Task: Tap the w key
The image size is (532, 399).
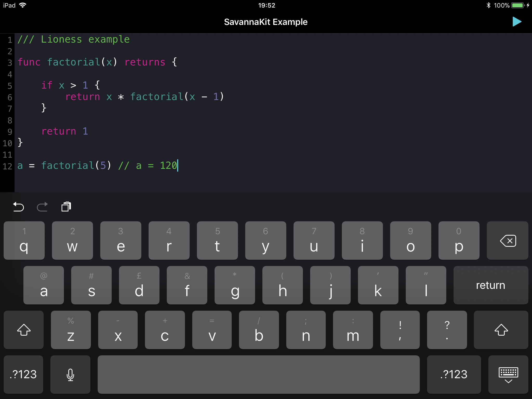Action: point(72,241)
